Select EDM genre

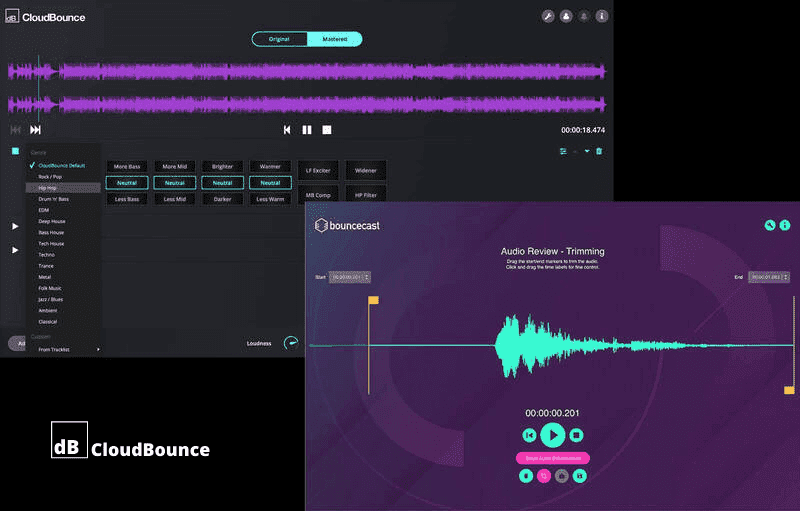click(x=64, y=210)
